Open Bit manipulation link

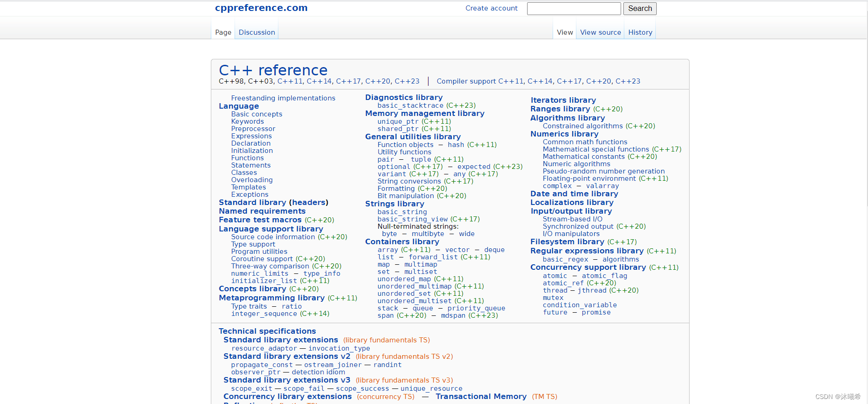[x=406, y=196]
